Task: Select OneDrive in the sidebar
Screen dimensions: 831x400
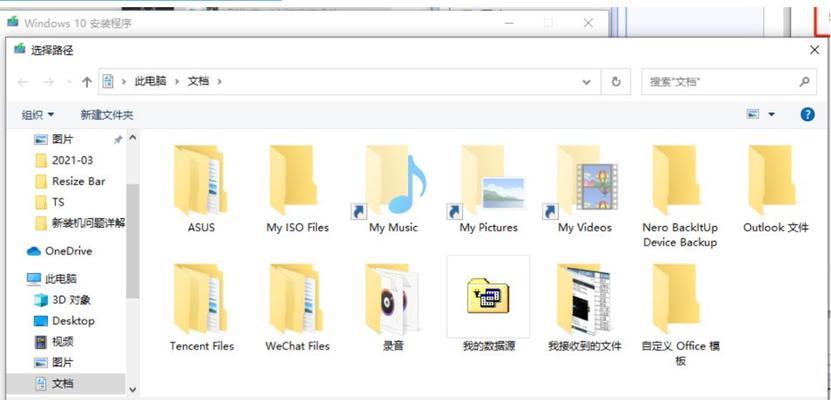Action: (60, 251)
